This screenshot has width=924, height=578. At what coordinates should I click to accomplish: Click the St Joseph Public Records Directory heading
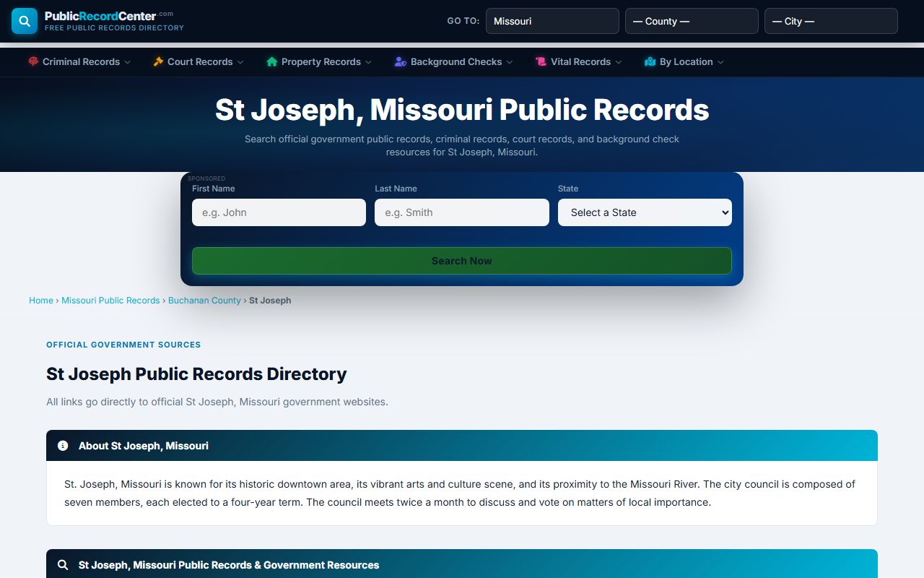[196, 374]
